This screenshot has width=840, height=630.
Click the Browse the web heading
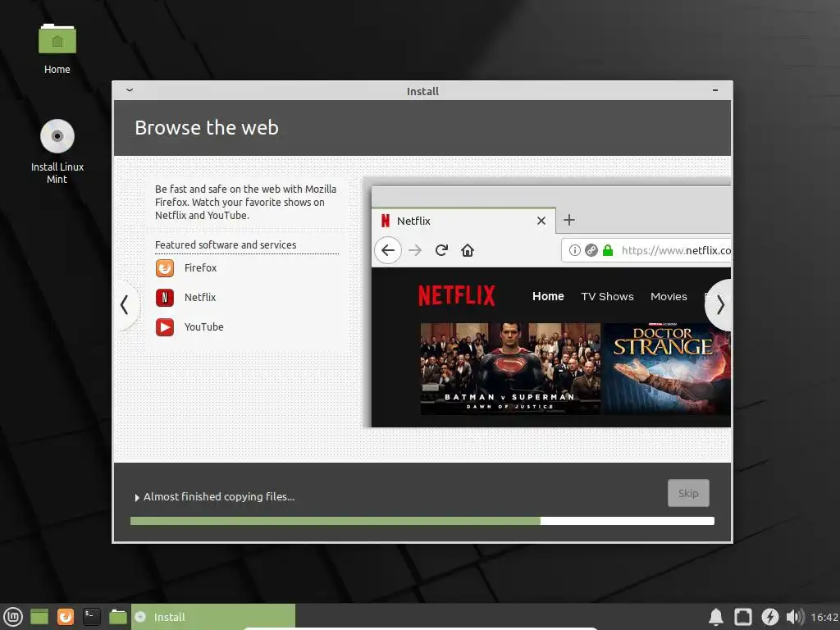point(207,127)
